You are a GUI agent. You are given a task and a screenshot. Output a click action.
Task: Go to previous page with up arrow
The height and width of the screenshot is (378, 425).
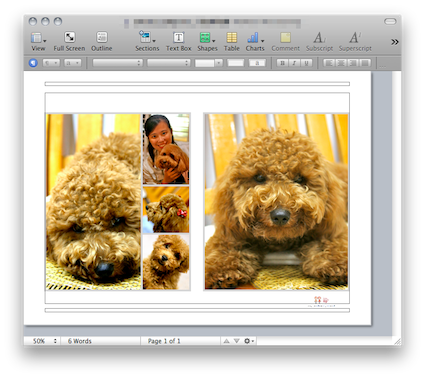[x=226, y=341]
